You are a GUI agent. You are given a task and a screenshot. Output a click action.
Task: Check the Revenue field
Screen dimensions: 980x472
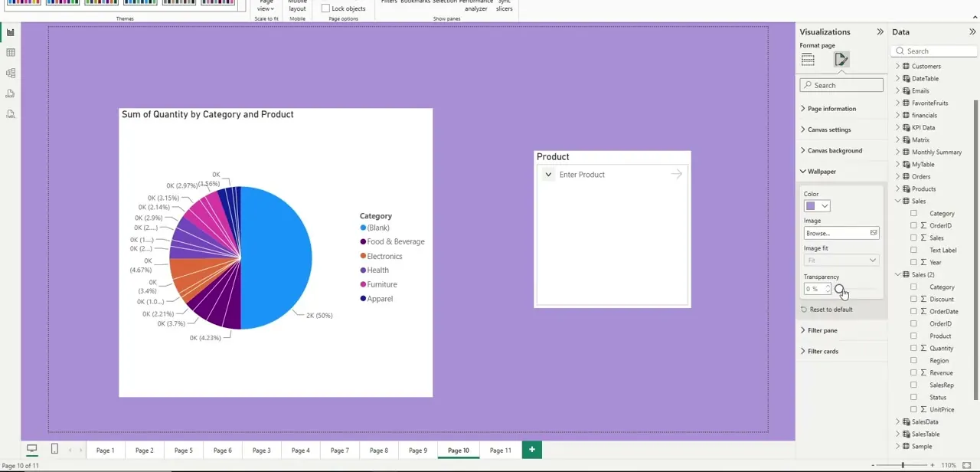[x=913, y=373]
